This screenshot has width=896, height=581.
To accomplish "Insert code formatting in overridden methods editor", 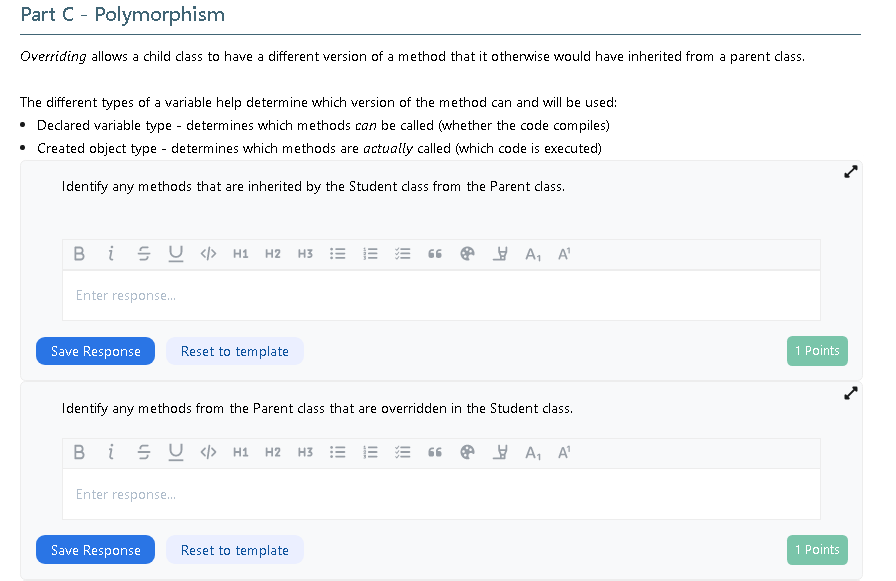I will tap(208, 452).
